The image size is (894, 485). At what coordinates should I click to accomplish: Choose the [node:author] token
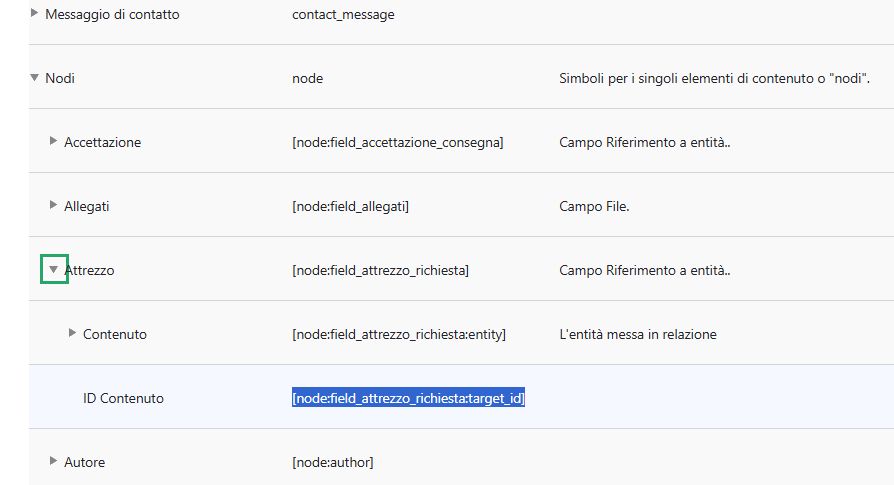[332, 462]
